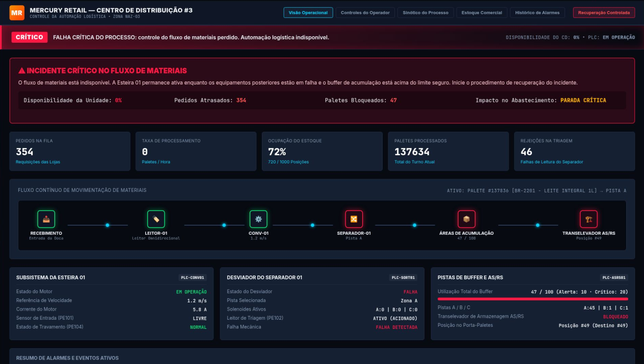Click the "Requisições das Lojas" label
Viewport: 644px width, 364px height.
coord(38,162)
